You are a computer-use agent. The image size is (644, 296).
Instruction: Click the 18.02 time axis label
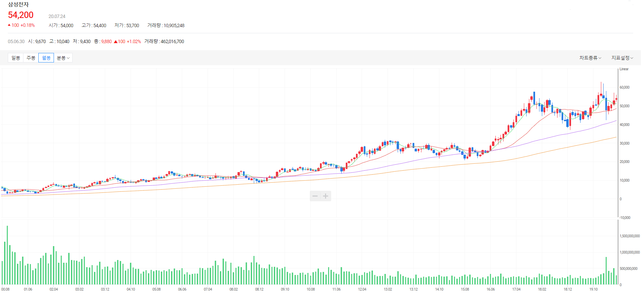[542, 289]
